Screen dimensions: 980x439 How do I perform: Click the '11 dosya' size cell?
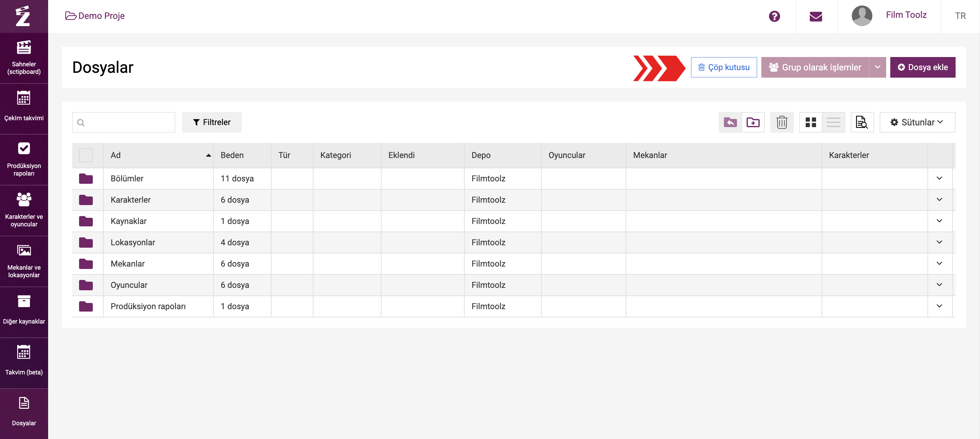[242, 179]
